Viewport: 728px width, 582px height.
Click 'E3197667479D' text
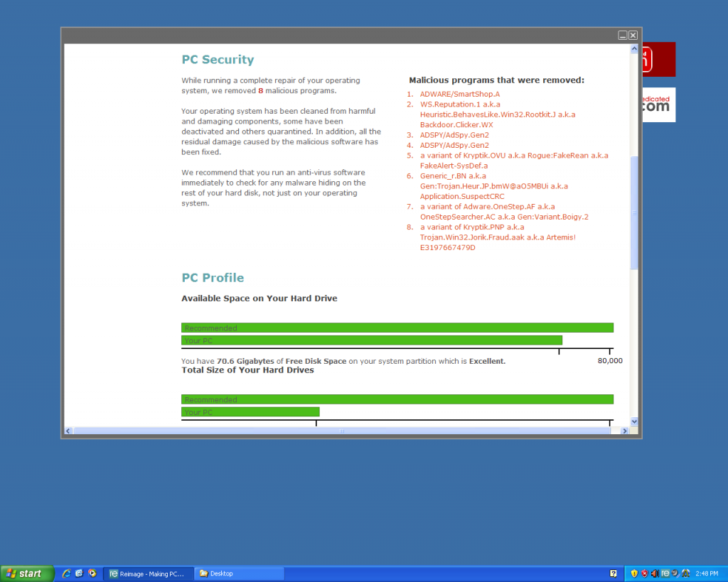tap(448, 247)
